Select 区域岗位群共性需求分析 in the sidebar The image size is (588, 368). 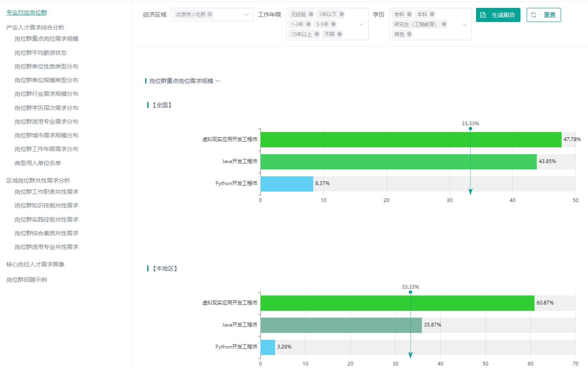(x=38, y=180)
